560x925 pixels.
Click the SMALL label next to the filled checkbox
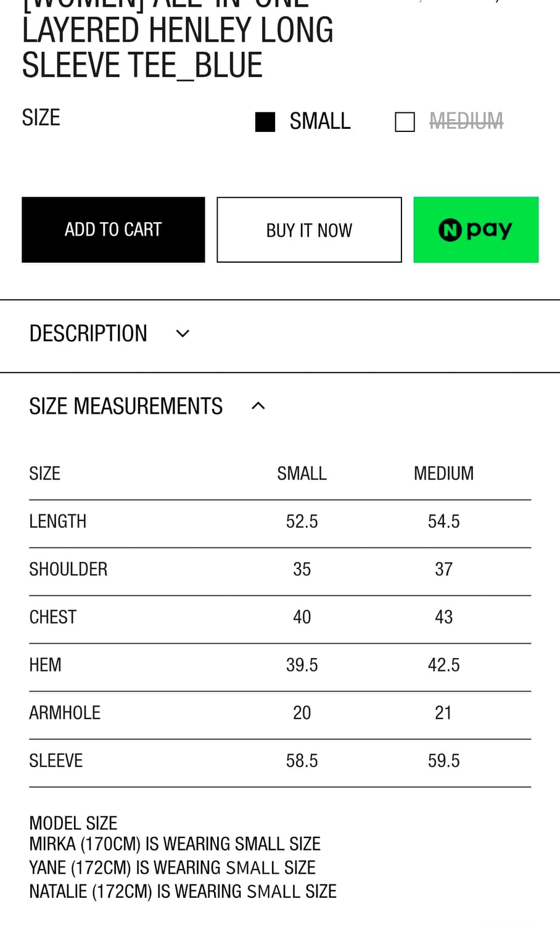click(x=319, y=121)
